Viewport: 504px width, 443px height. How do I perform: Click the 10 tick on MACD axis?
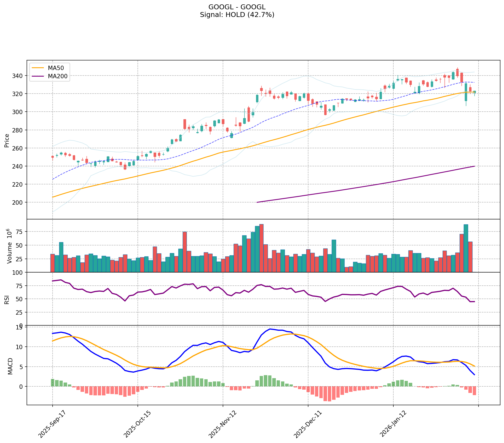pos(21,347)
